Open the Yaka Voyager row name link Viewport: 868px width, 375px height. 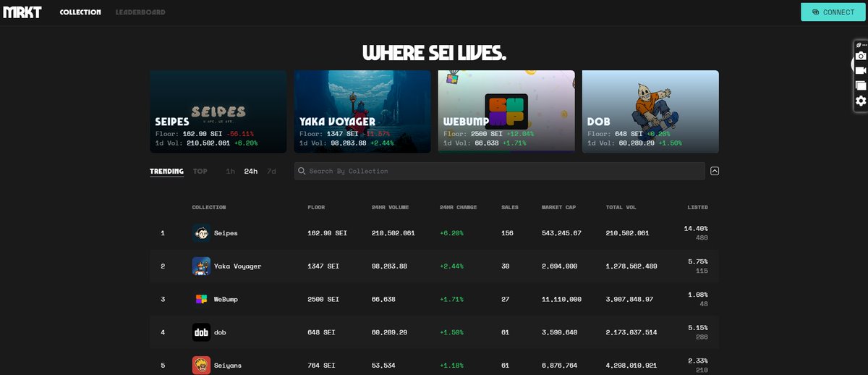(237, 266)
